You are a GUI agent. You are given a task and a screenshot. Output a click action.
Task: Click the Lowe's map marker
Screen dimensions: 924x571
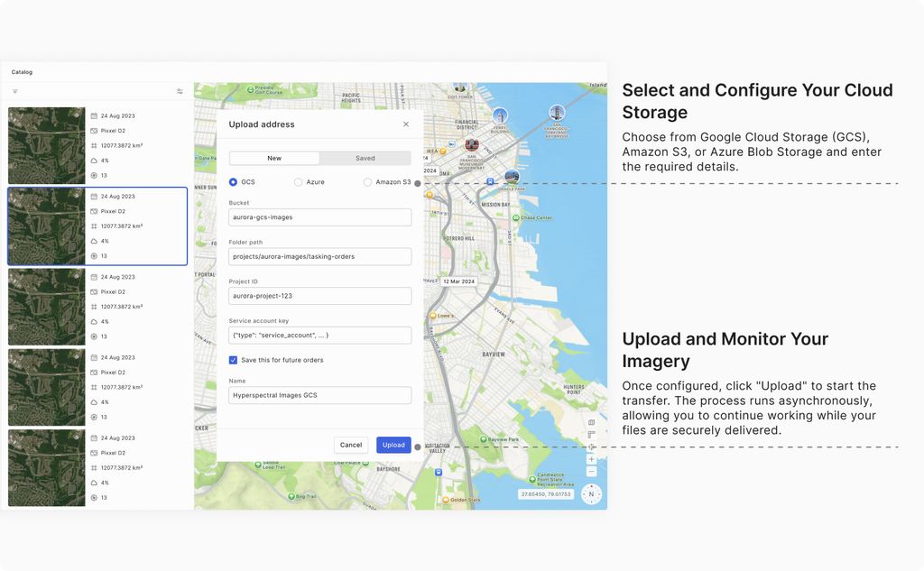pos(432,316)
